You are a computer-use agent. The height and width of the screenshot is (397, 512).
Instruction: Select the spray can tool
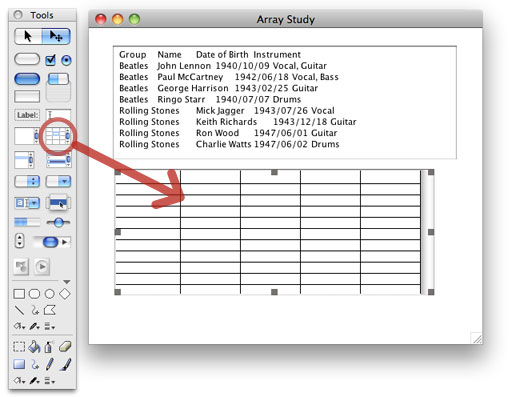click(x=49, y=347)
